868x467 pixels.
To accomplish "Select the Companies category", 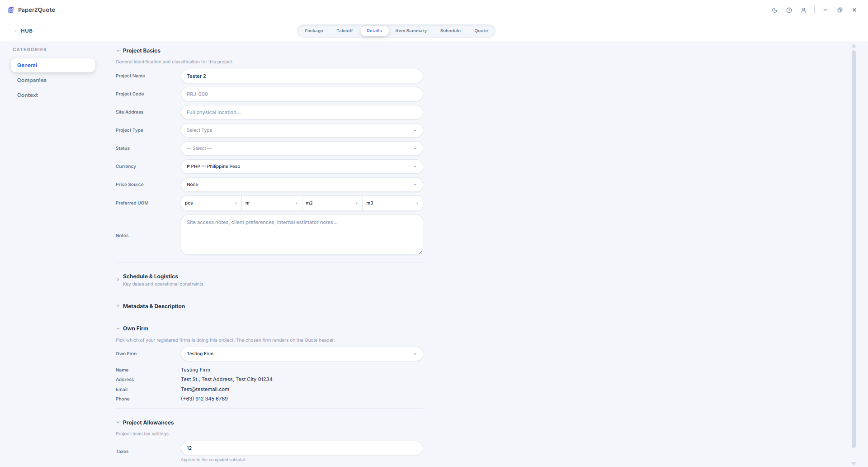I will tap(53, 80).
